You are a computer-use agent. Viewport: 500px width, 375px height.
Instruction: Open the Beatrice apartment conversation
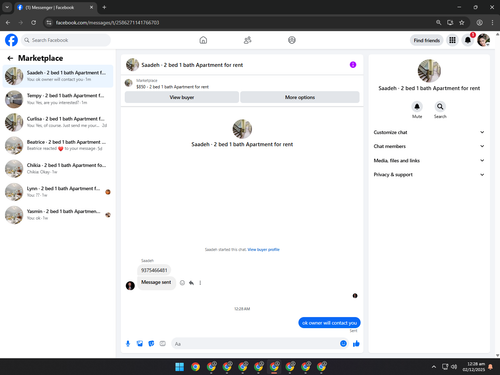[58, 145]
